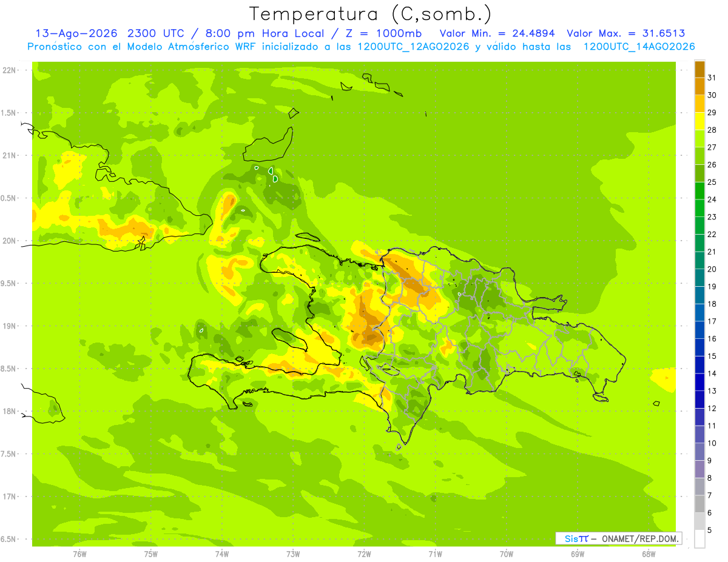Screen dimensions: 728x562
Task: Click the valid-until time "1200UTC_14AGO2026"
Action: 639,47
